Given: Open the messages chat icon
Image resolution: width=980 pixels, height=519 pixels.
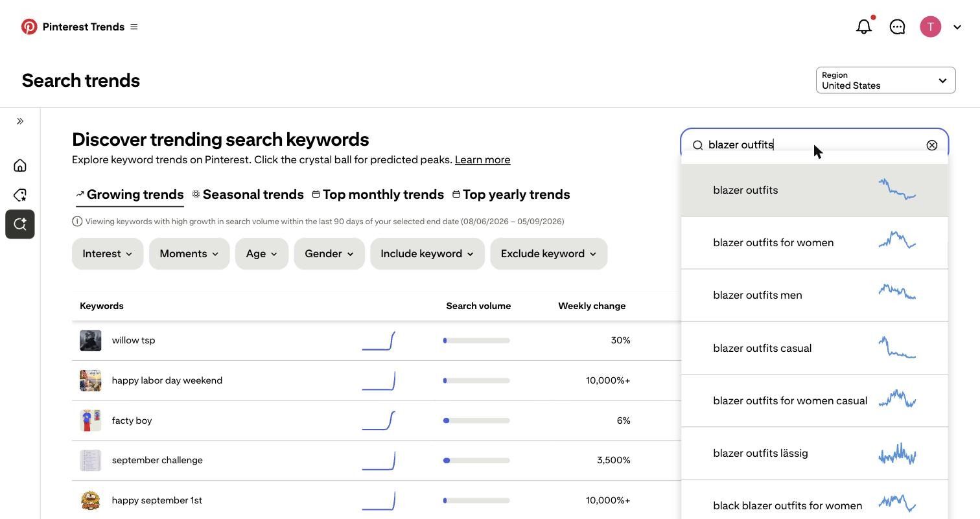Looking at the screenshot, I should tap(897, 27).
